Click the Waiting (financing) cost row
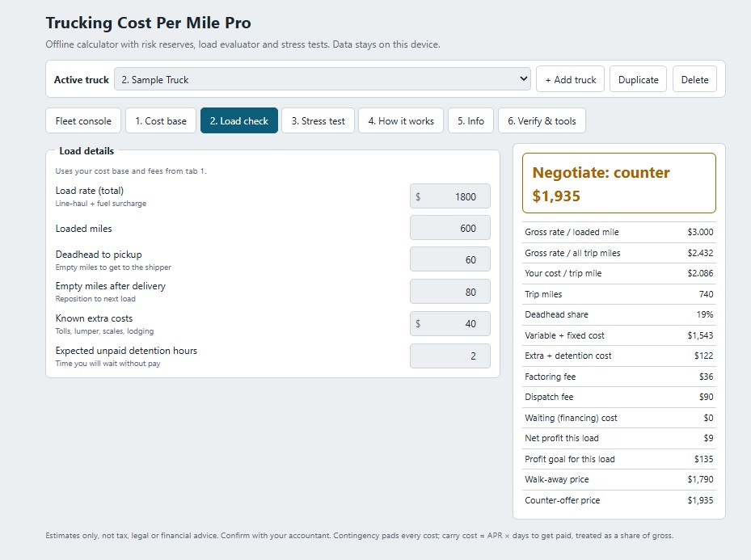751x560 pixels. point(618,418)
